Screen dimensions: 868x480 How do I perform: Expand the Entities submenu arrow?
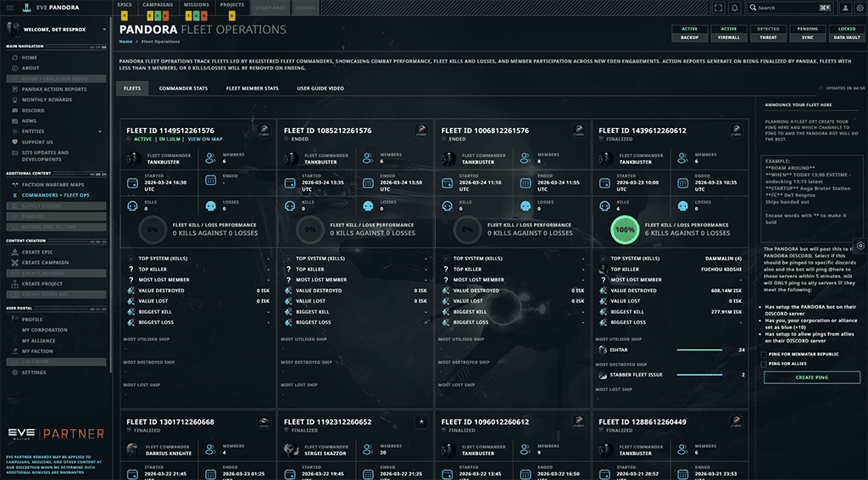(x=100, y=131)
